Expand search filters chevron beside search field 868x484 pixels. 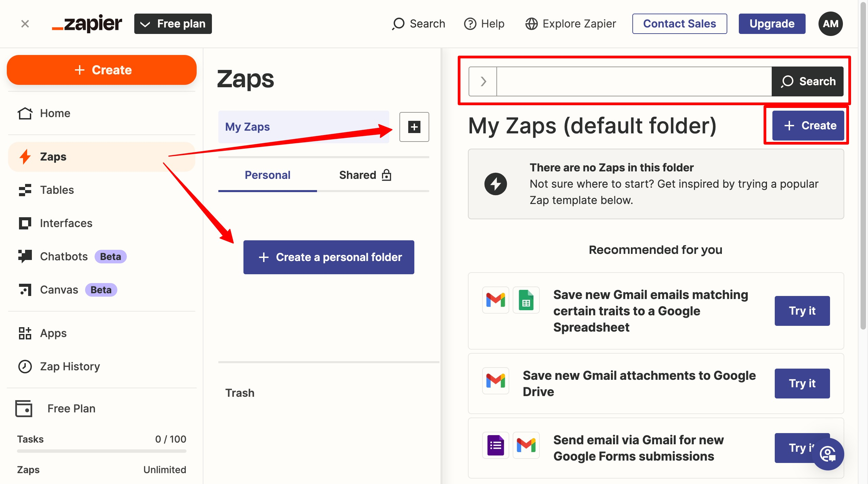pyautogui.click(x=483, y=81)
